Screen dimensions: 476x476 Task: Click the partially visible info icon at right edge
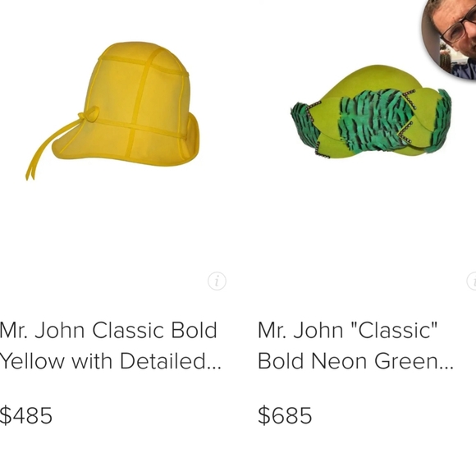tap(471, 281)
